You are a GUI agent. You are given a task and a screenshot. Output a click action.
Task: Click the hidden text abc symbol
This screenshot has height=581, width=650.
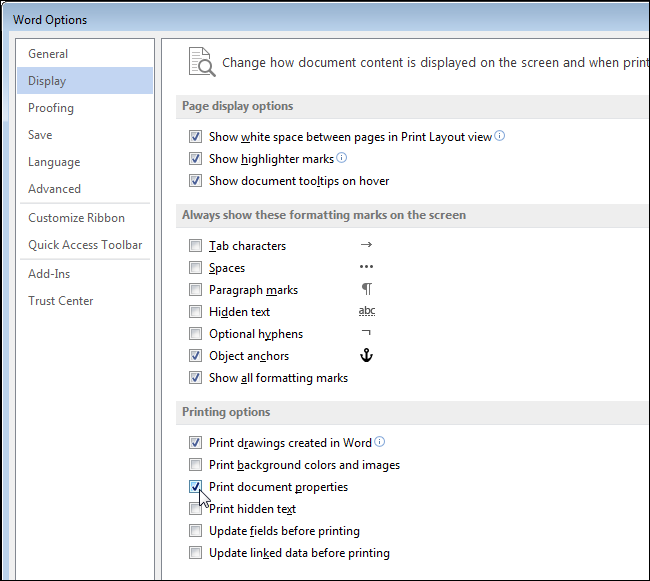367,312
